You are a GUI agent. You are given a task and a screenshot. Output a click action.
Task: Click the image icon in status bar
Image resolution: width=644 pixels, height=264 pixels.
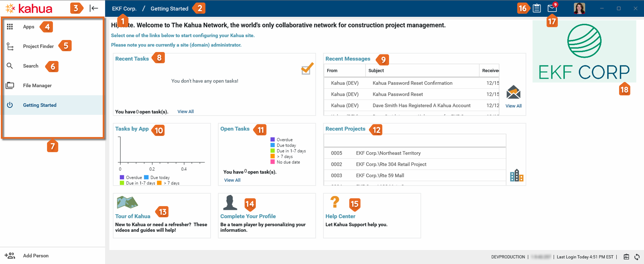point(626,257)
